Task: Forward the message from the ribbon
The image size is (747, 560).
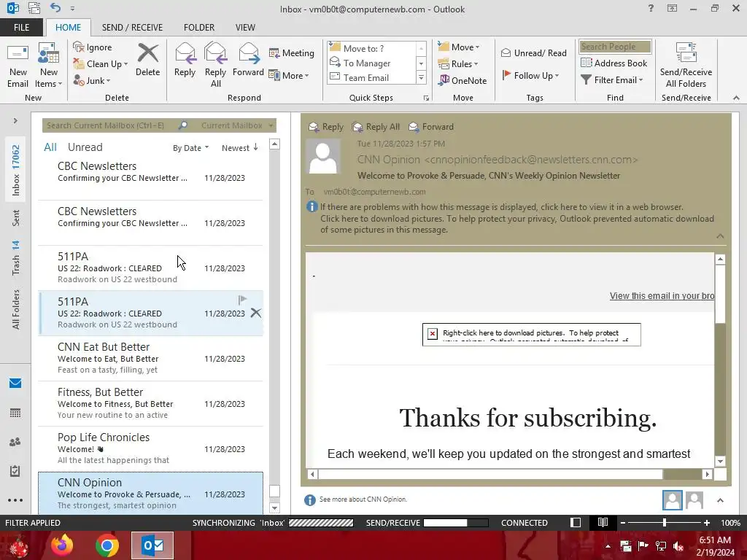Action: (248, 61)
